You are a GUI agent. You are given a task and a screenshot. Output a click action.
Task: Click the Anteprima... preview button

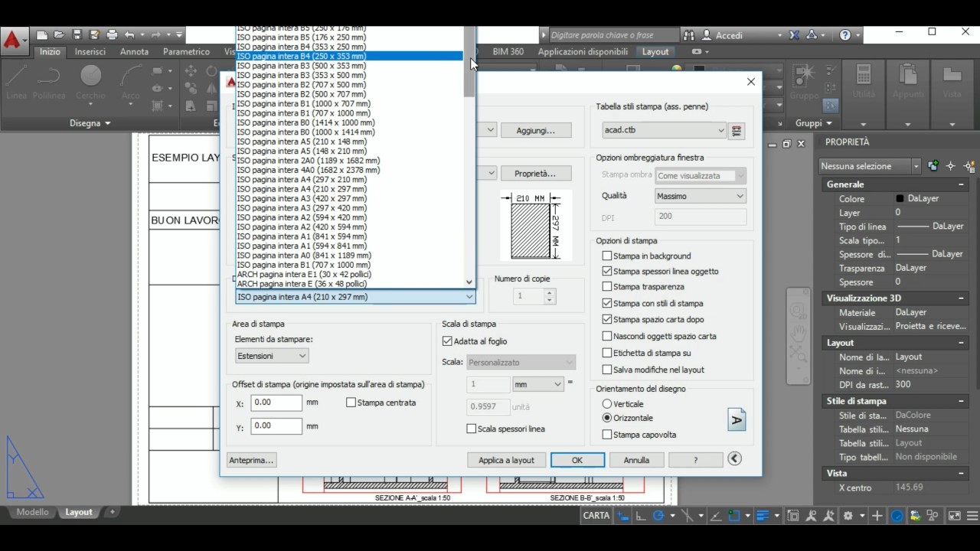[x=251, y=460]
